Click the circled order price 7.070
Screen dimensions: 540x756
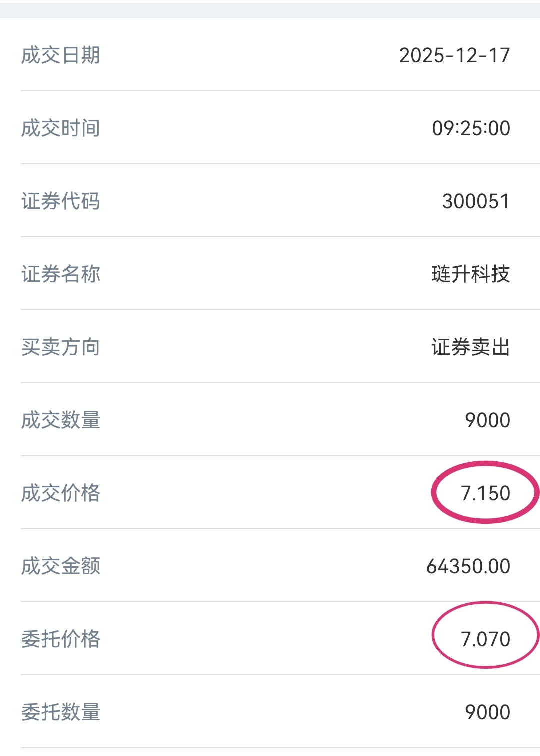[485, 639]
